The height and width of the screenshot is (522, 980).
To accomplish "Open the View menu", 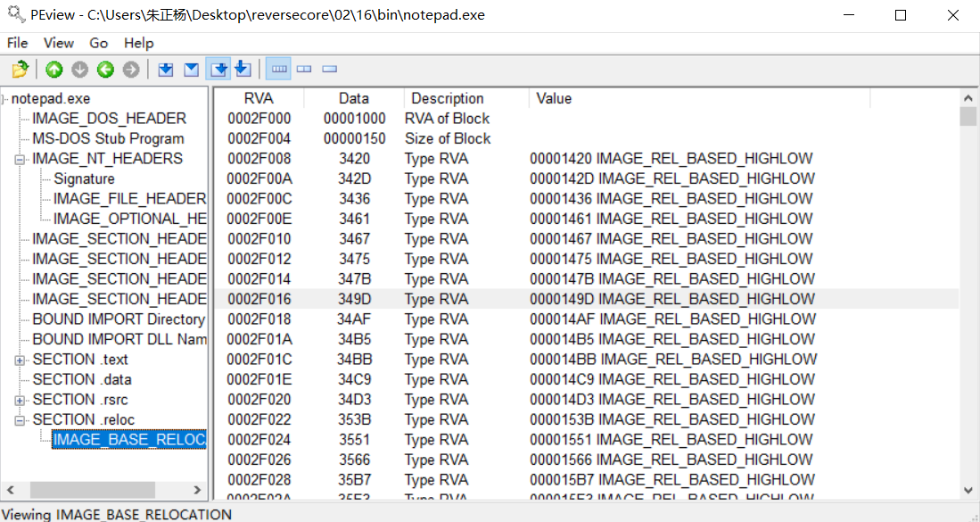I will coord(59,43).
